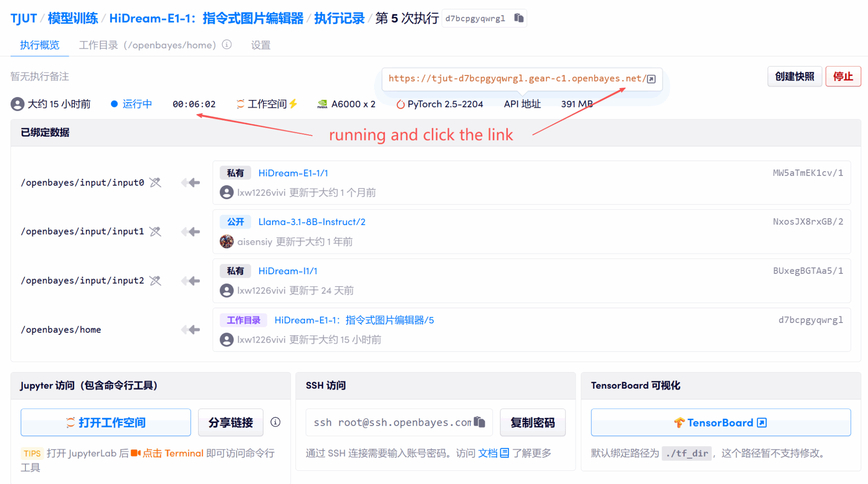Click the arrow icon for input0 binding
Screen dimensions: 868x484
(191, 183)
